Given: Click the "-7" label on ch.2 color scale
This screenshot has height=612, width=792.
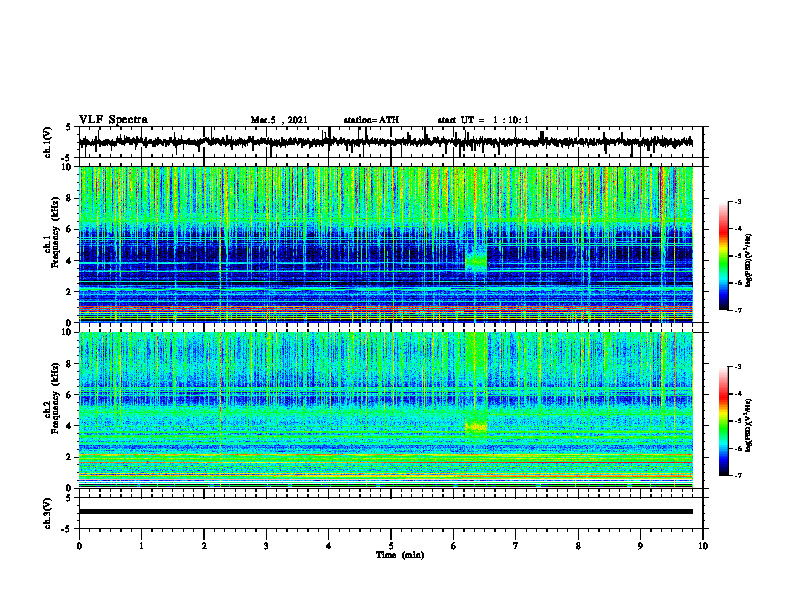Looking at the screenshot, I should click(737, 475).
